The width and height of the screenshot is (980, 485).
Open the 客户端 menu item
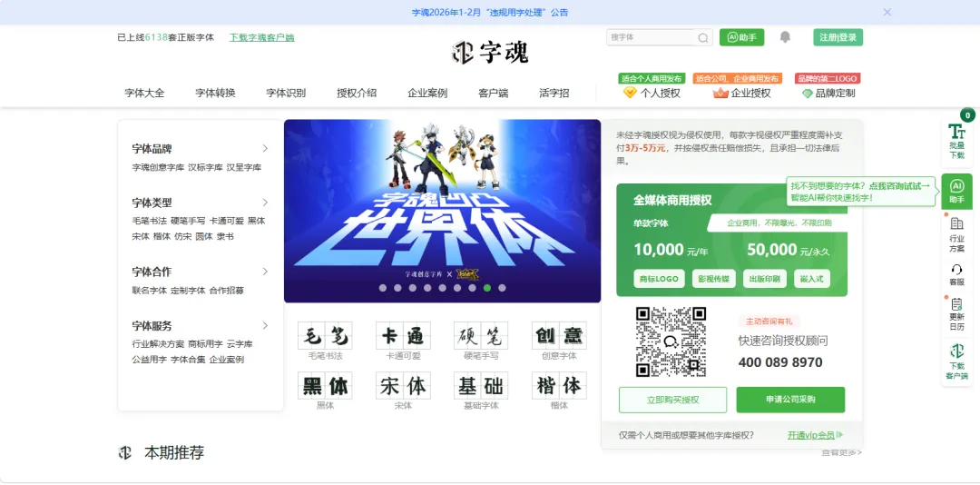[493, 93]
